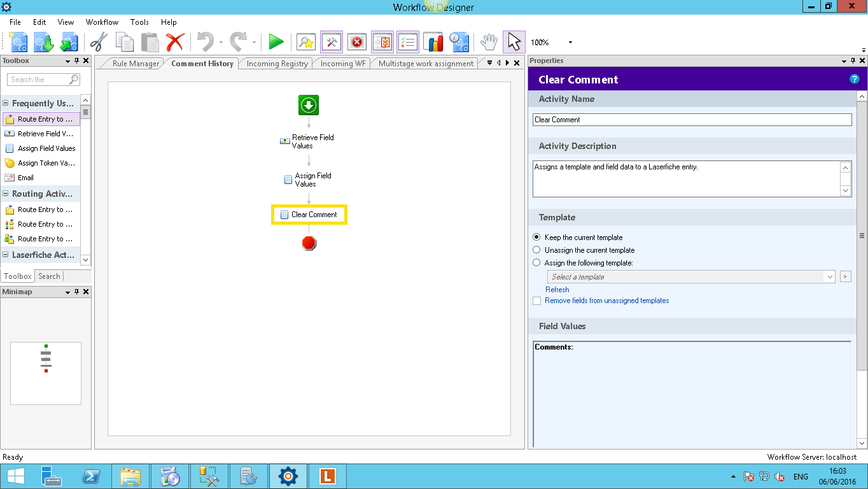Viewport: 868px width, 489px height.
Task: Click the scissors Cut icon
Action: [99, 42]
